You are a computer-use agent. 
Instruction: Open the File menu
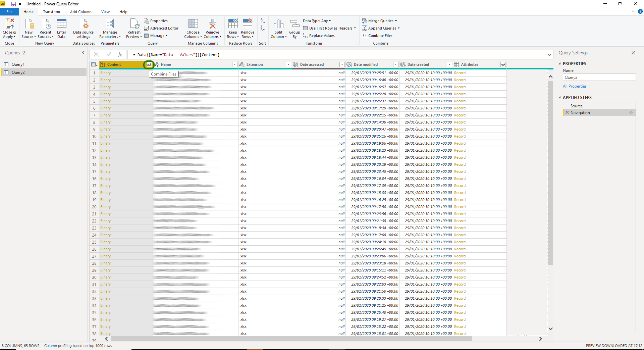(9, 12)
